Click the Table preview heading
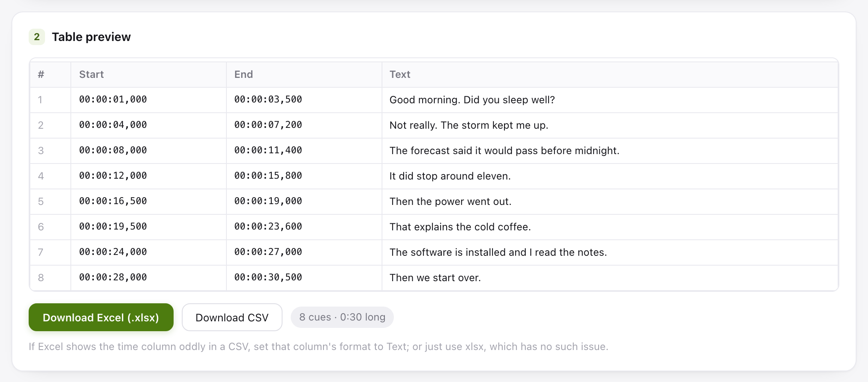Image resolution: width=868 pixels, height=382 pixels. click(91, 37)
